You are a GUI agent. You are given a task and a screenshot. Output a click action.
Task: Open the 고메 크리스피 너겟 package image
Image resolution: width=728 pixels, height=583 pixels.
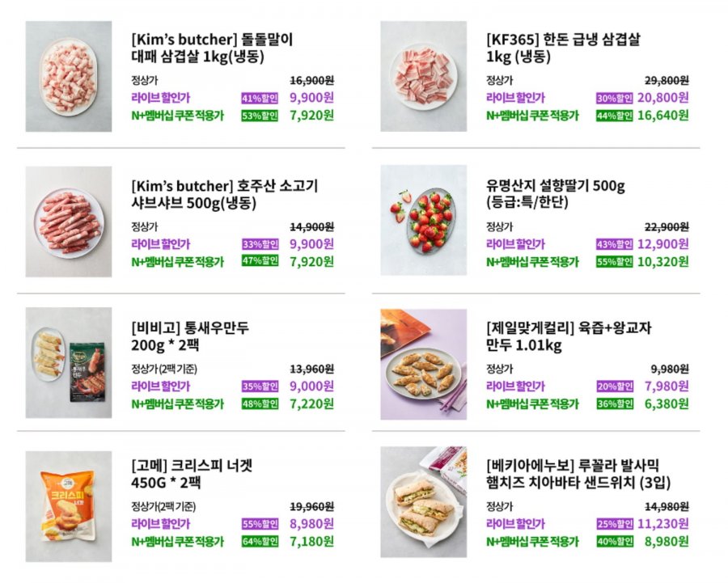coord(69,505)
